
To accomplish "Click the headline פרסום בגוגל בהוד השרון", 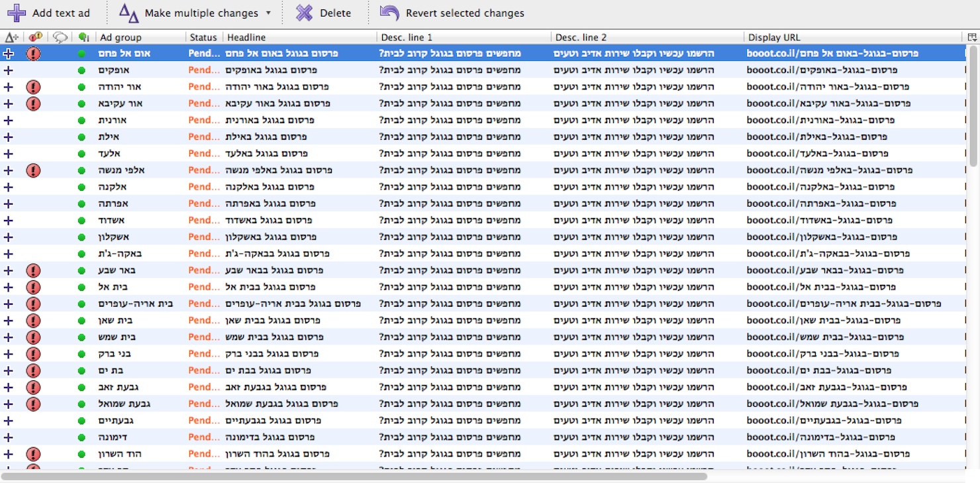I will [277, 454].
